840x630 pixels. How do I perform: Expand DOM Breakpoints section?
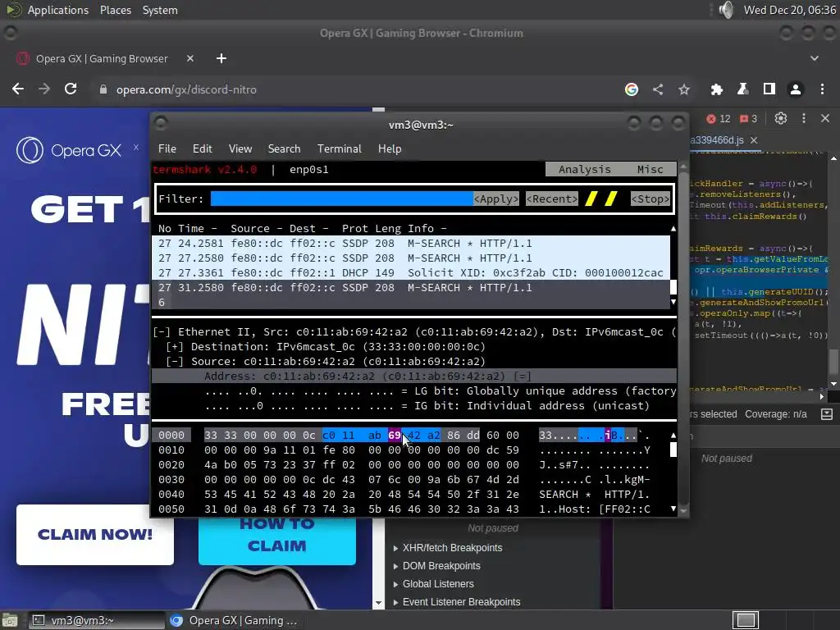pos(395,566)
